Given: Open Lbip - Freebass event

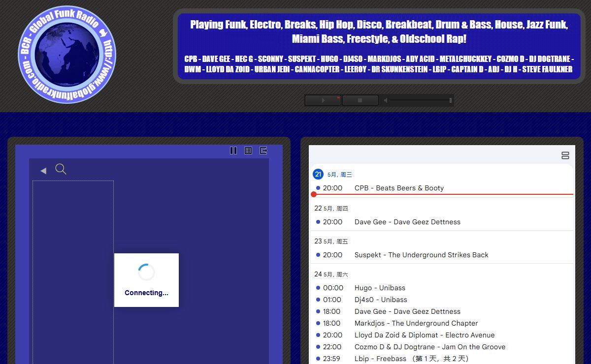Looking at the screenshot, I should tap(442, 359).
